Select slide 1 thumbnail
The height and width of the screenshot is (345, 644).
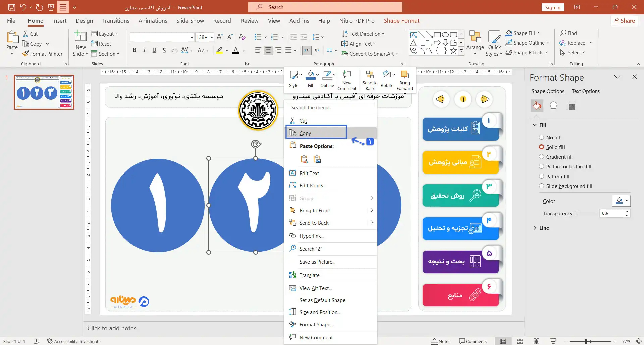click(x=44, y=92)
